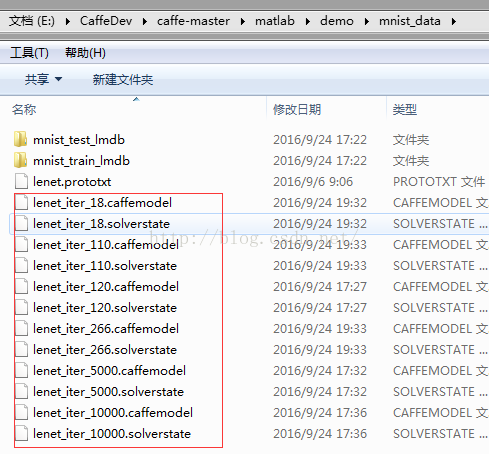Click the lenet_iter_266.solverstate file icon
This screenshot has height=454, width=489.
click(21, 349)
